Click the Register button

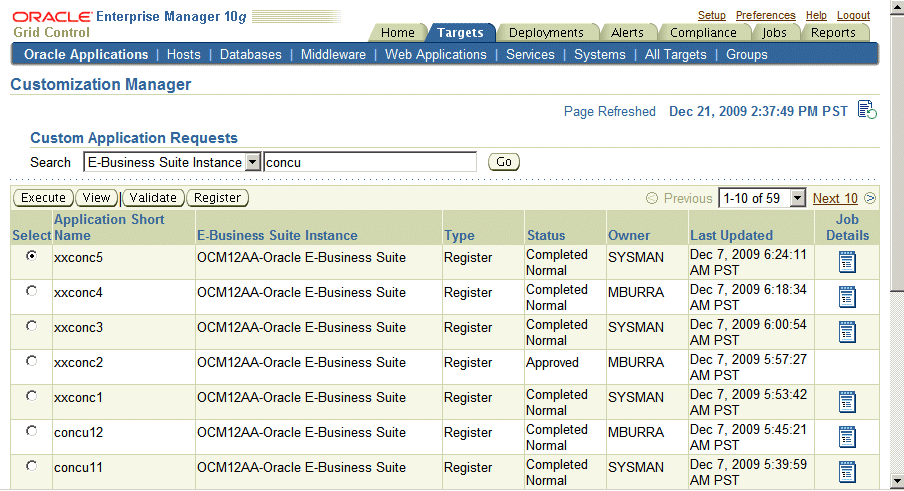[217, 198]
